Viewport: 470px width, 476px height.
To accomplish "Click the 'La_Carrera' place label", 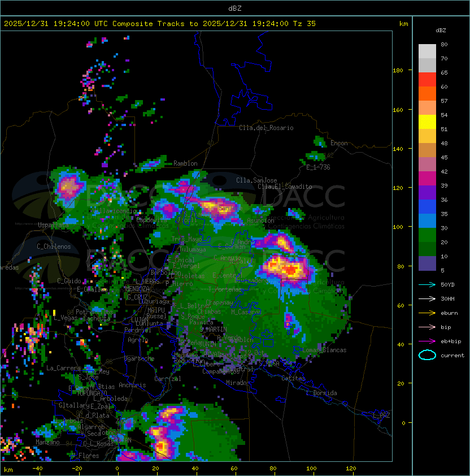I will 63,368.
